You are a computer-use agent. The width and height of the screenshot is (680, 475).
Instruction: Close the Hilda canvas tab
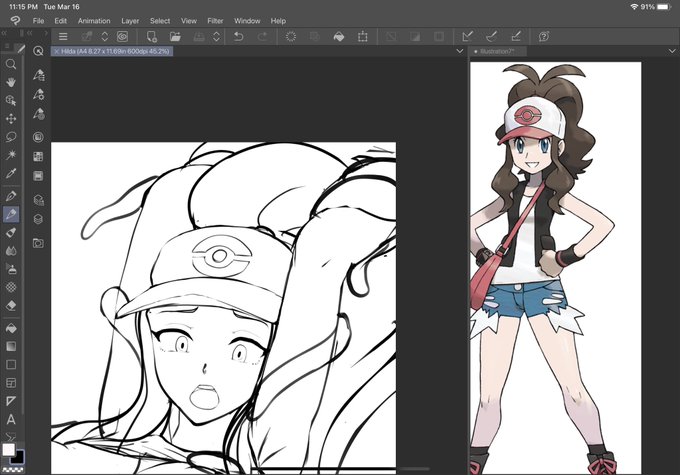pyautogui.click(x=56, y=51)
